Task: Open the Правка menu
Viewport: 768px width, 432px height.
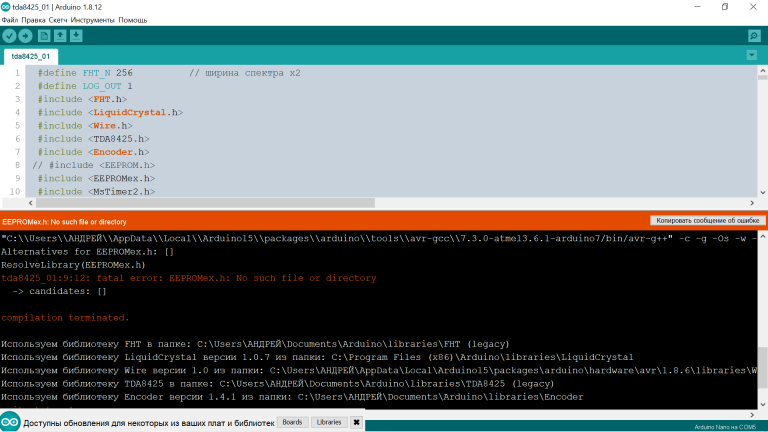Action: tap(34, 20)
